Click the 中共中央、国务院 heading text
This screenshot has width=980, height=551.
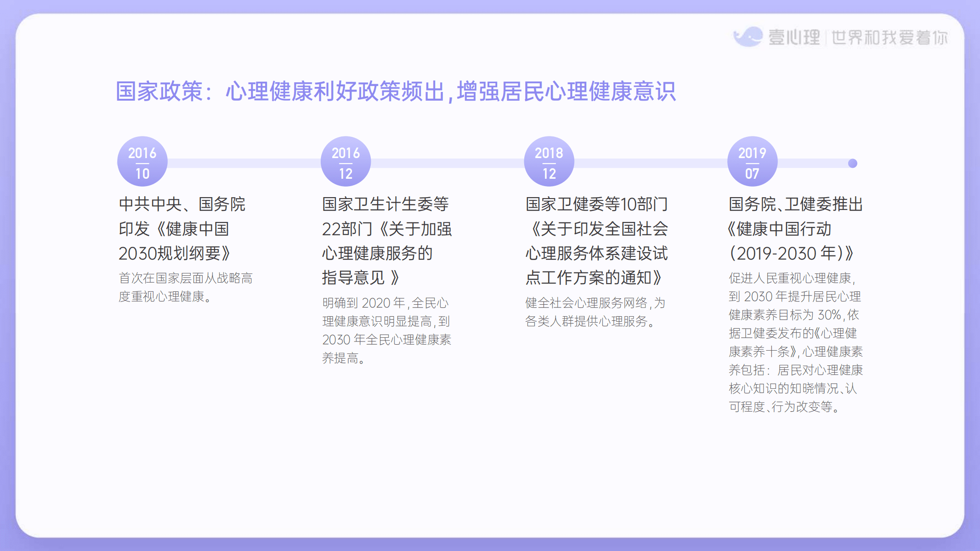point(182,204)
